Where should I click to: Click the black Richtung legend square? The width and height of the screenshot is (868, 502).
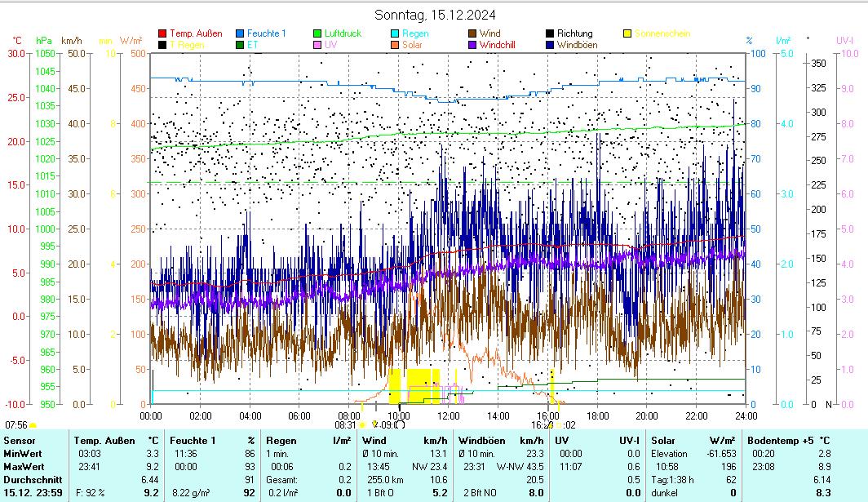tap(550, 33)
